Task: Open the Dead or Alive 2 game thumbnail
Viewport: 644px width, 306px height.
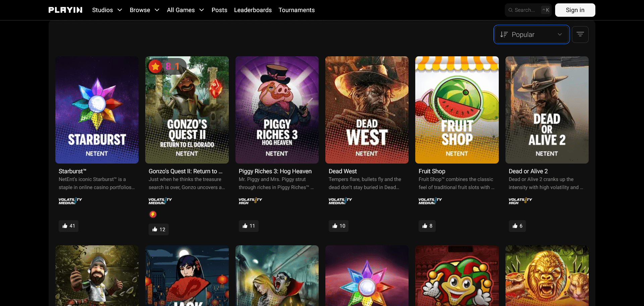Action: pyautogui.click(x=547, y=110)
